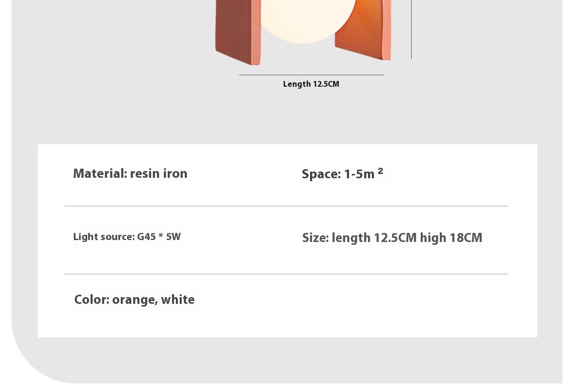Click the horizontal length dimension line
The image size is (575, 392).
point(311,75)
